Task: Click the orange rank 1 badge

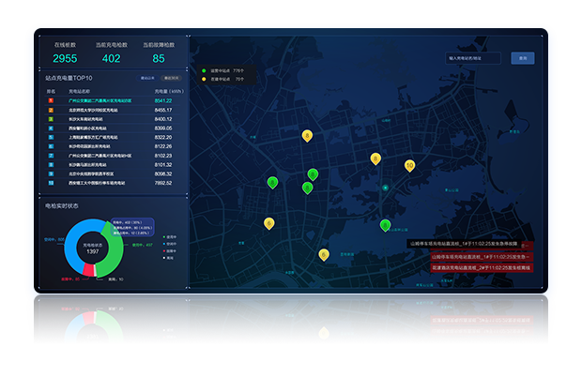Action: point(51,100)
